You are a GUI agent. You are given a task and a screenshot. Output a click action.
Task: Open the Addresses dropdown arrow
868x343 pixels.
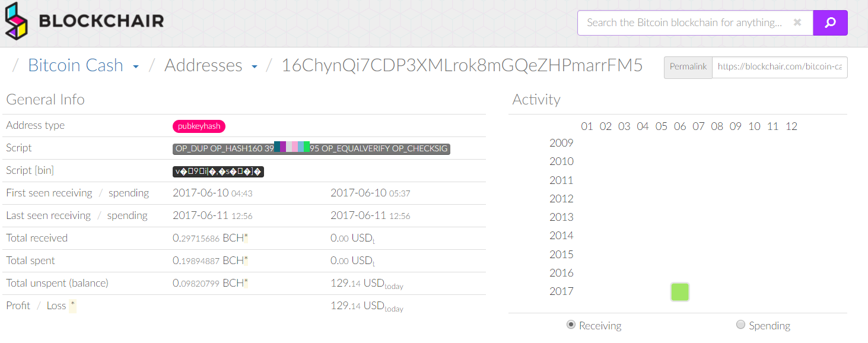click(x=255, y=66)
